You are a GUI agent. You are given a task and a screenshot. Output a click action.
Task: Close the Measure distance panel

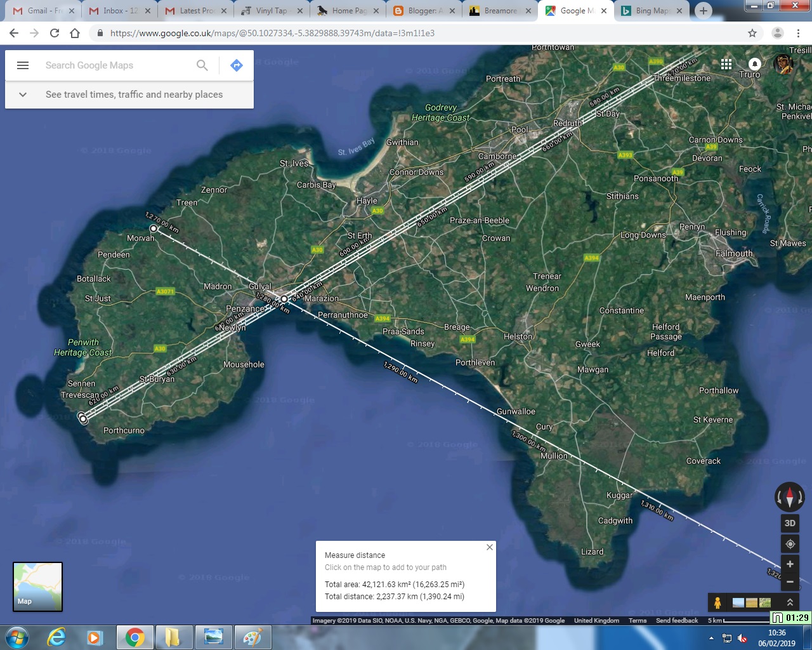pyautogui.click(x=489, y=547)
